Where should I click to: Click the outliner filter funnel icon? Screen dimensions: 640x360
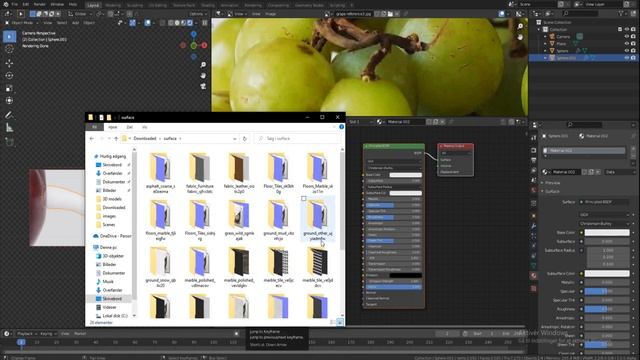pos(622,14)
